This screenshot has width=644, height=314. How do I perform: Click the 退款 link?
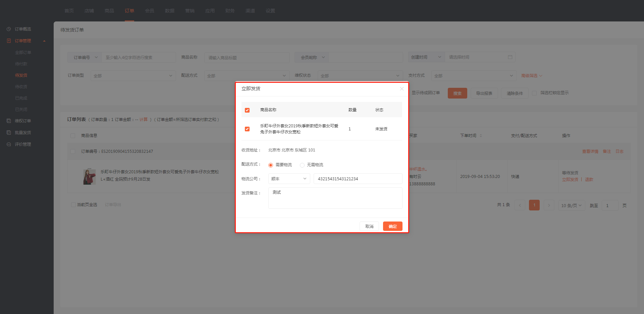[589, 180]
